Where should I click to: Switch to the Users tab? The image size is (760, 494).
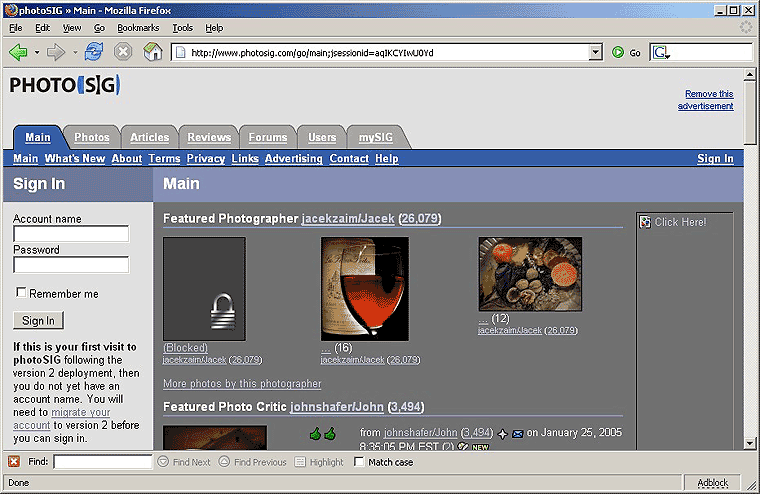(322, 137)
